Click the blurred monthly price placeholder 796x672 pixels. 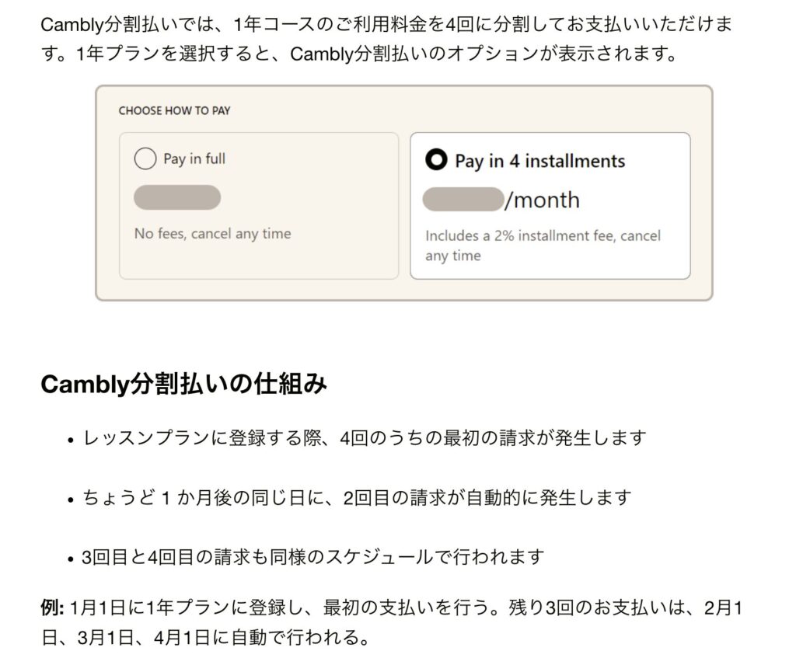click(x=463, y=200)
